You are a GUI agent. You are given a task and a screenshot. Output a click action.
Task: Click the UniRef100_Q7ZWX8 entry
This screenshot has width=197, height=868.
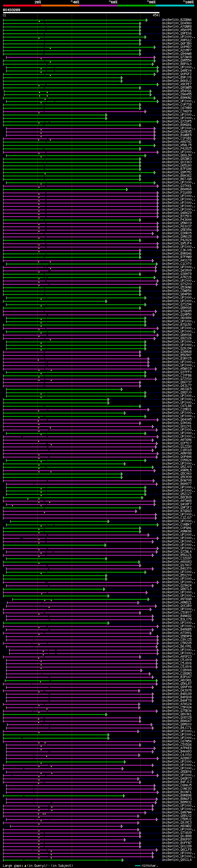[177, 57]
